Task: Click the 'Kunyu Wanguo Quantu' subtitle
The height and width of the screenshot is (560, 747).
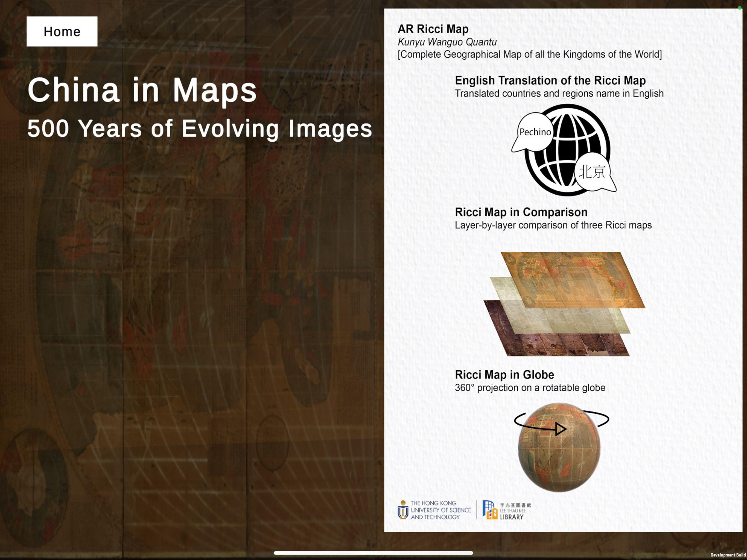Action: coord(447,42)
